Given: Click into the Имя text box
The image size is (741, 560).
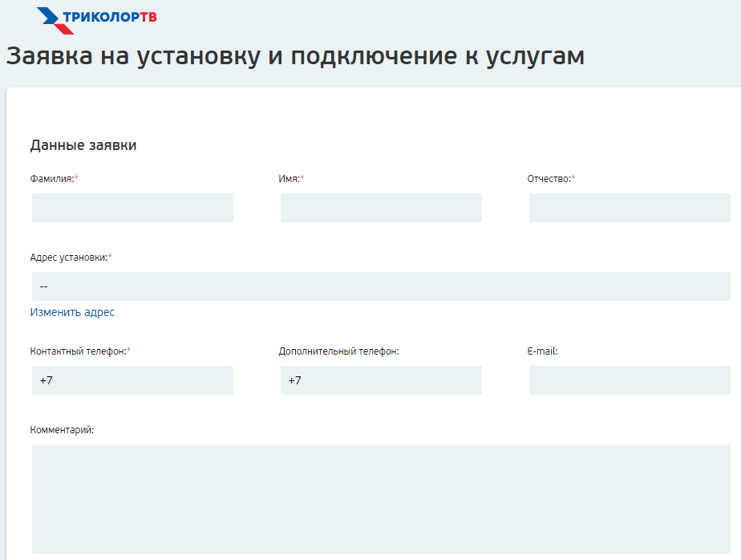Looking at the screenshot, I should pyautogui.click(x=381, y=208).
